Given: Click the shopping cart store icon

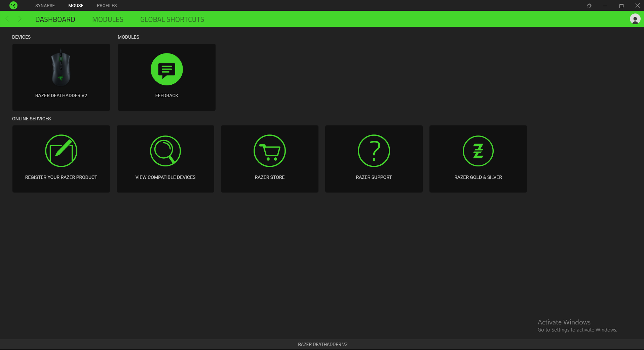Looking at the screenshot, I should pyautogui.click(x=270, y=151).
